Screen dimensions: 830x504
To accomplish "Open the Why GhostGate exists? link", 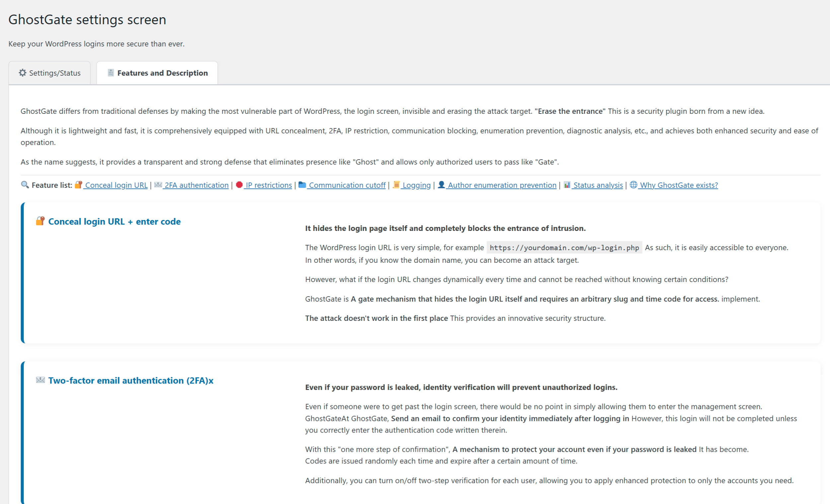I will (x=679, y=185).
